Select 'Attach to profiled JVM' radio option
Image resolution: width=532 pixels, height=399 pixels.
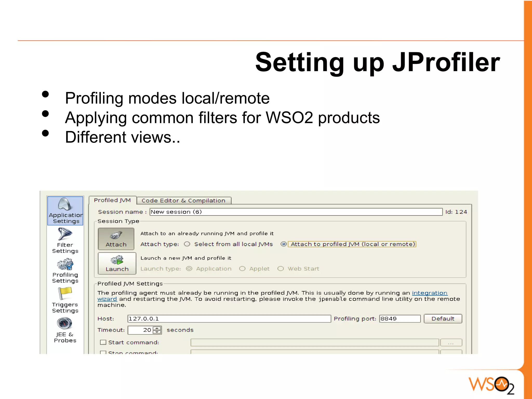284,244
